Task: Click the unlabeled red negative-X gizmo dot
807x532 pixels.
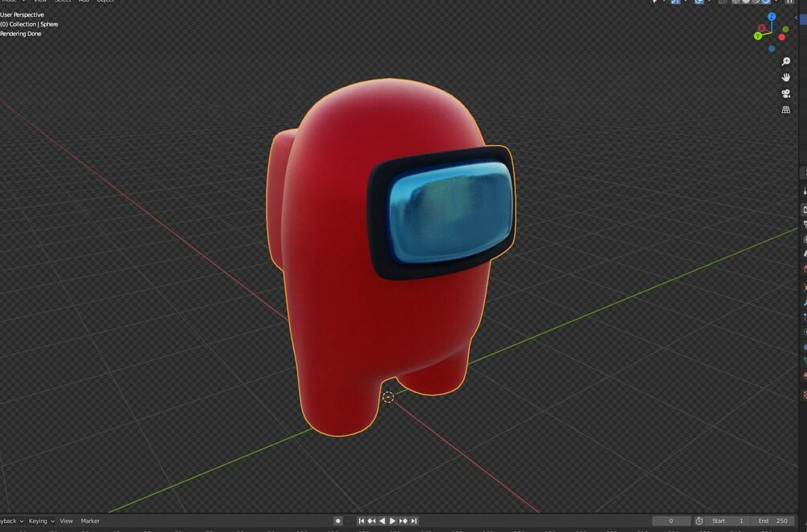Action: pos(782,38)
